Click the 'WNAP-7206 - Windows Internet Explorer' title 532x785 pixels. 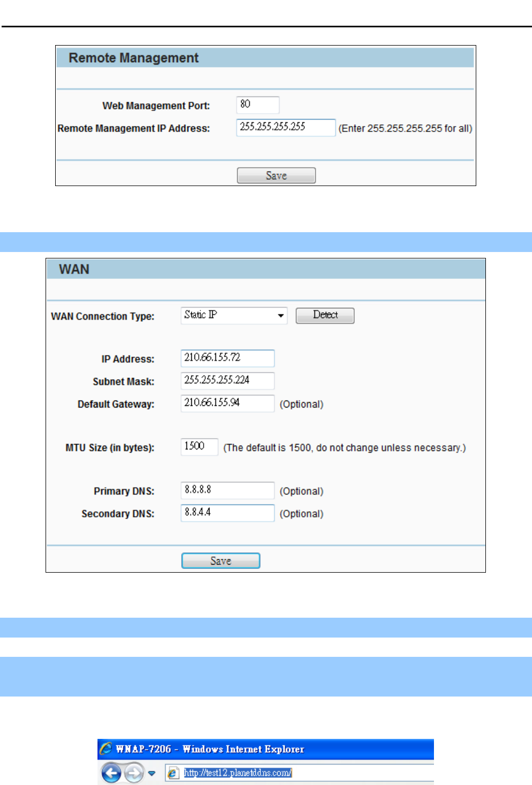[210, 749]
